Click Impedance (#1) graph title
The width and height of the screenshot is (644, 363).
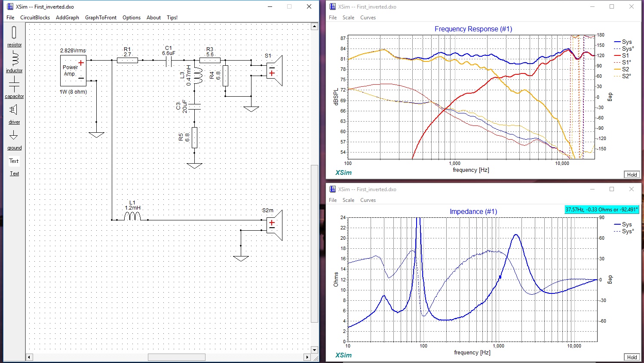[x=473, y=212]
